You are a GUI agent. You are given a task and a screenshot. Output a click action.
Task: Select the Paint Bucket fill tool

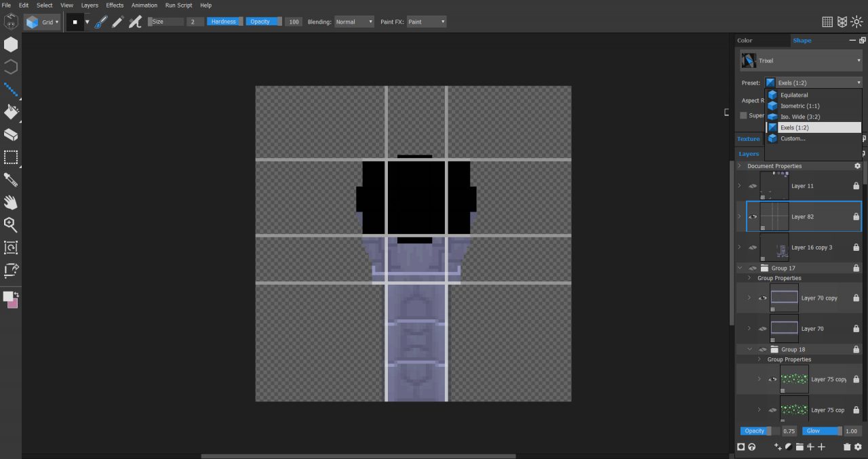point(11,112)
